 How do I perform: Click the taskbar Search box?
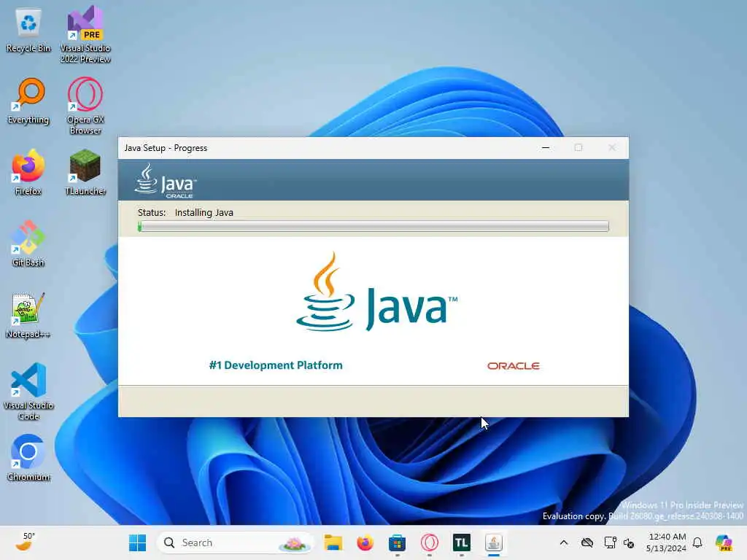pos(235,542)
